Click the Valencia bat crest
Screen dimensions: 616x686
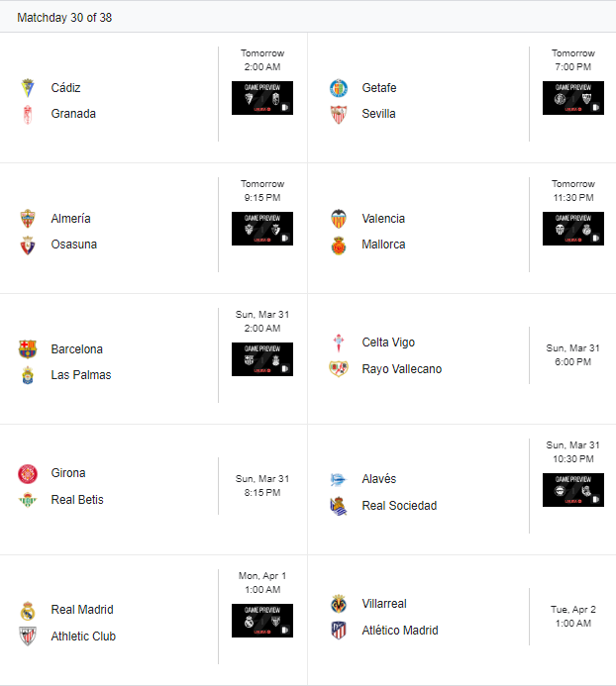click(339, 219)
